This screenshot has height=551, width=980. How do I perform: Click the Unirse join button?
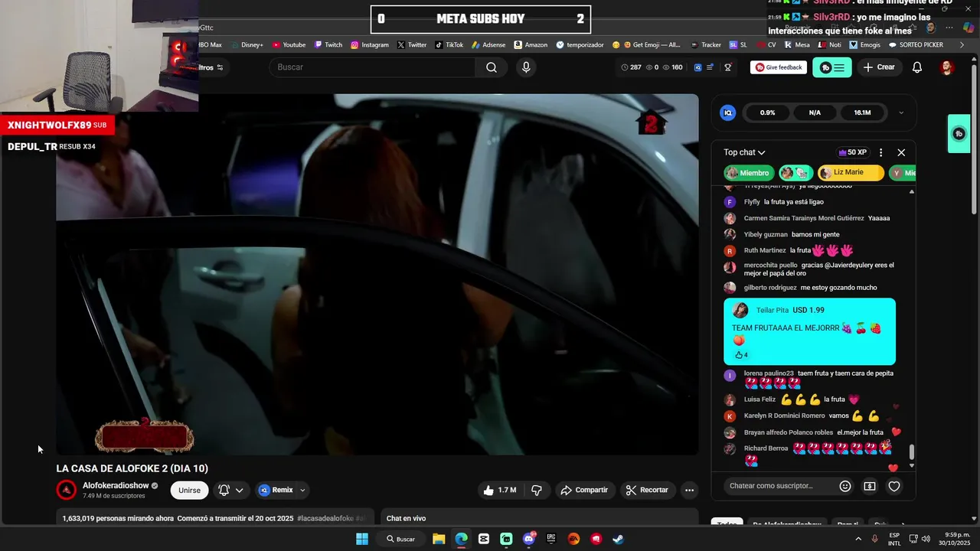click(189, 490)
